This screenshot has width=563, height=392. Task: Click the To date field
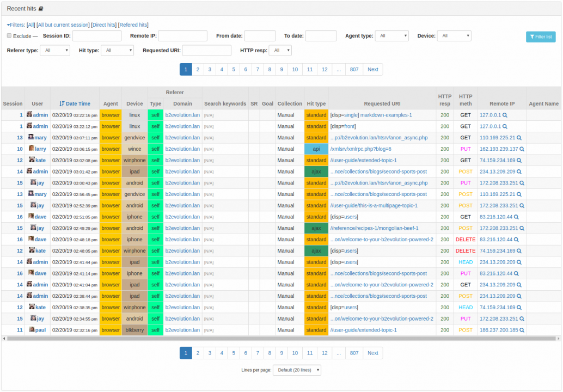click(x=321, y=36)
